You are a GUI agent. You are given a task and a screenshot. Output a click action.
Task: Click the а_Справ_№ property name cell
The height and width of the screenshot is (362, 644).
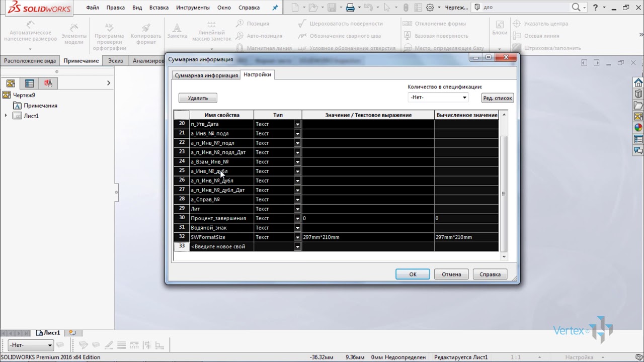(221, 200)
